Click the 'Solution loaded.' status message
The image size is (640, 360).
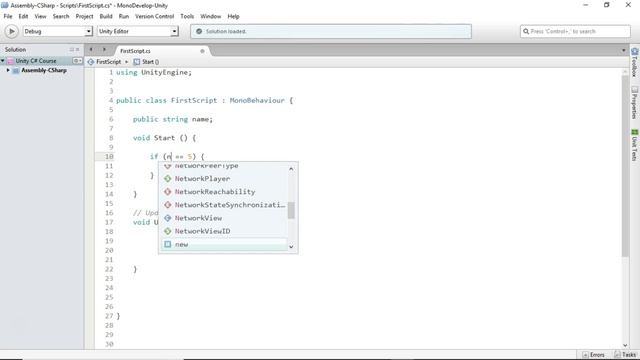pos(226,31)
